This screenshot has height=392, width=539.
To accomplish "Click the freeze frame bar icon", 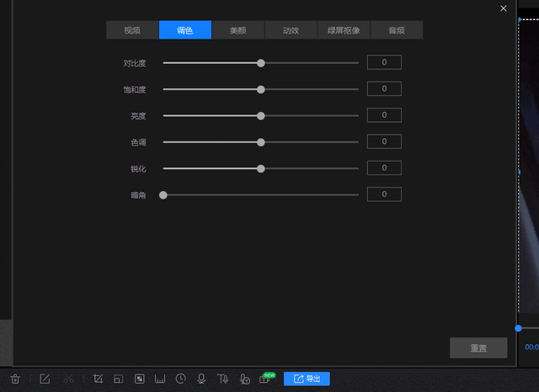I will pos(160,379).
